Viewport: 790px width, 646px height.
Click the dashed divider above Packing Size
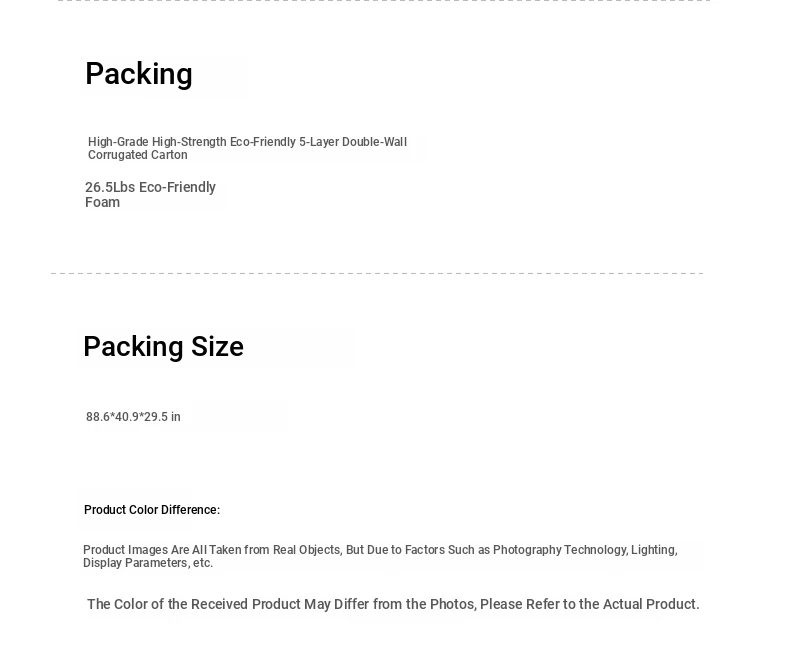click(377, 273)
